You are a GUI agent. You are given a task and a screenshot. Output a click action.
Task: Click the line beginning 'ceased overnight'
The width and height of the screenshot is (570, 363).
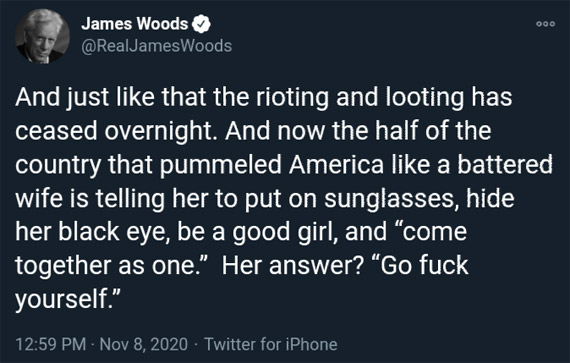pyautogui.click(x=253, y=131)
